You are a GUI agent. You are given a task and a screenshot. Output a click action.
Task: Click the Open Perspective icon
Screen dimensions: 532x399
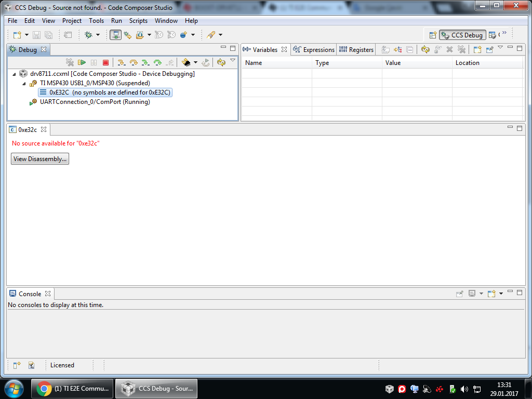tap(433, 35)
